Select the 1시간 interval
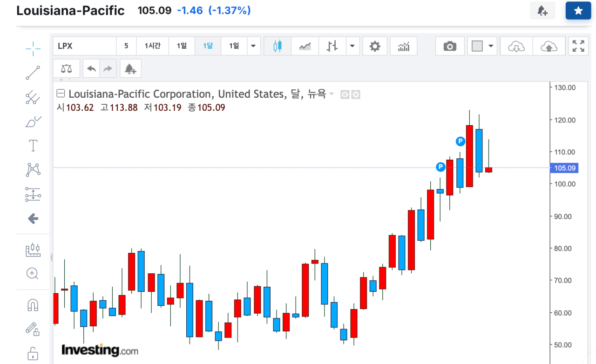The image size is (596, 364). pyautogui.click(x=153, y=46)
